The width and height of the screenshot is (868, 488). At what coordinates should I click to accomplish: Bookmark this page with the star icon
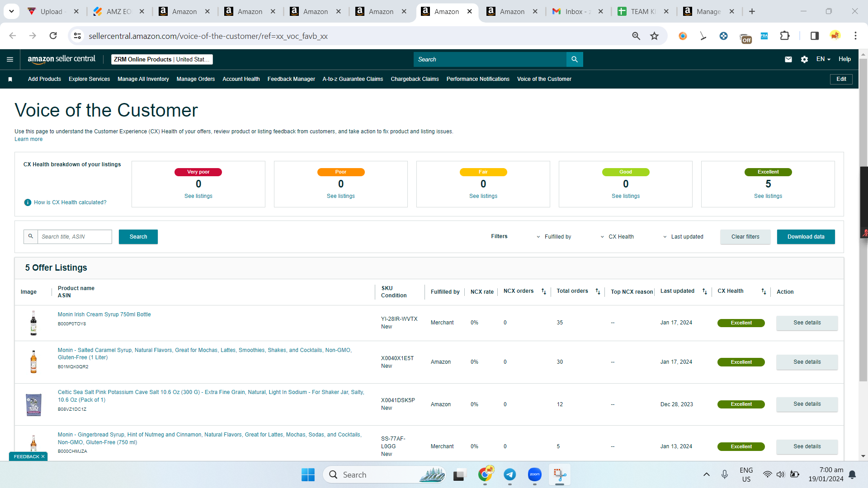point(654,36)
